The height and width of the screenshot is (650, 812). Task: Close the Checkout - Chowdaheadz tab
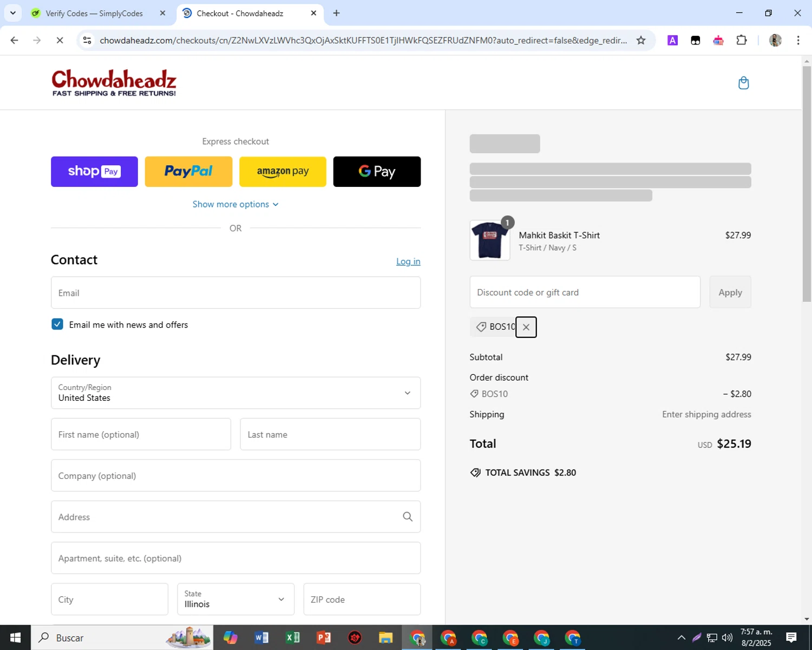tap(313, 13)
